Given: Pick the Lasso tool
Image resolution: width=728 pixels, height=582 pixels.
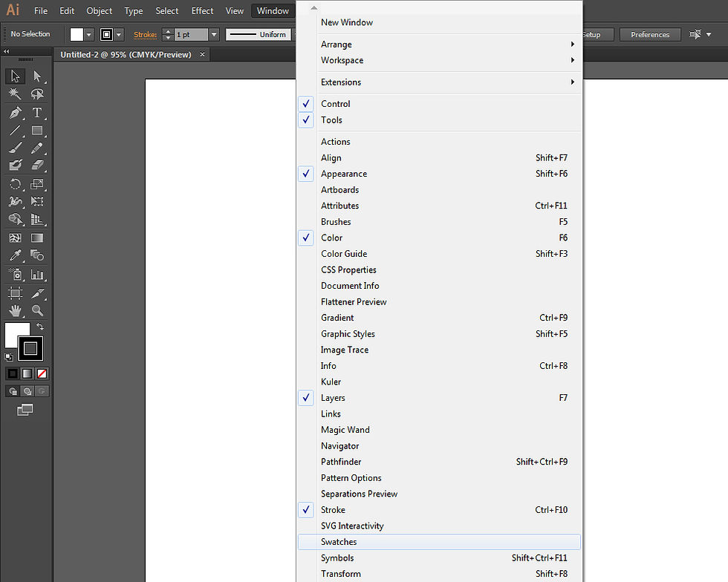Looking at the screenshot, I should click(37, 94).
